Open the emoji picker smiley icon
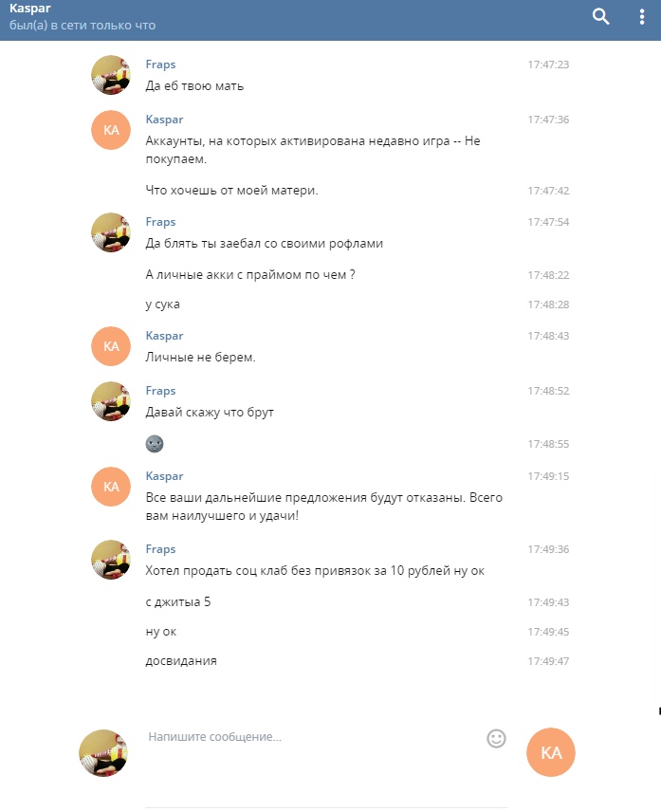 496,738
